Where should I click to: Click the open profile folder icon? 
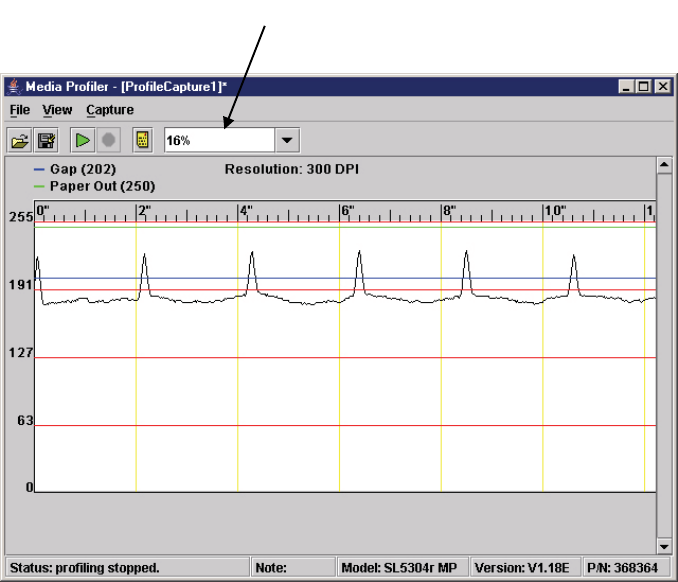click(x=19, y=141)
